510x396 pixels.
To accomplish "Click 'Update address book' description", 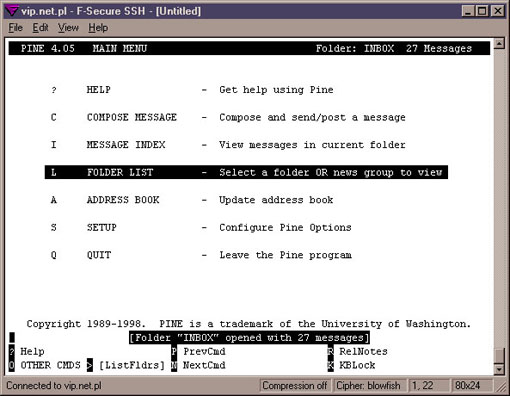I will coord(276,200).
